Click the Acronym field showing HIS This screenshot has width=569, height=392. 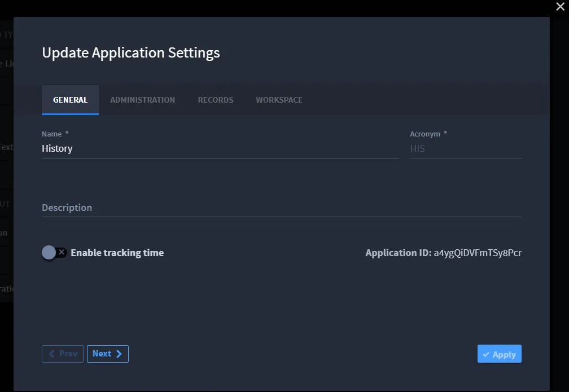(x=466, y=149)
